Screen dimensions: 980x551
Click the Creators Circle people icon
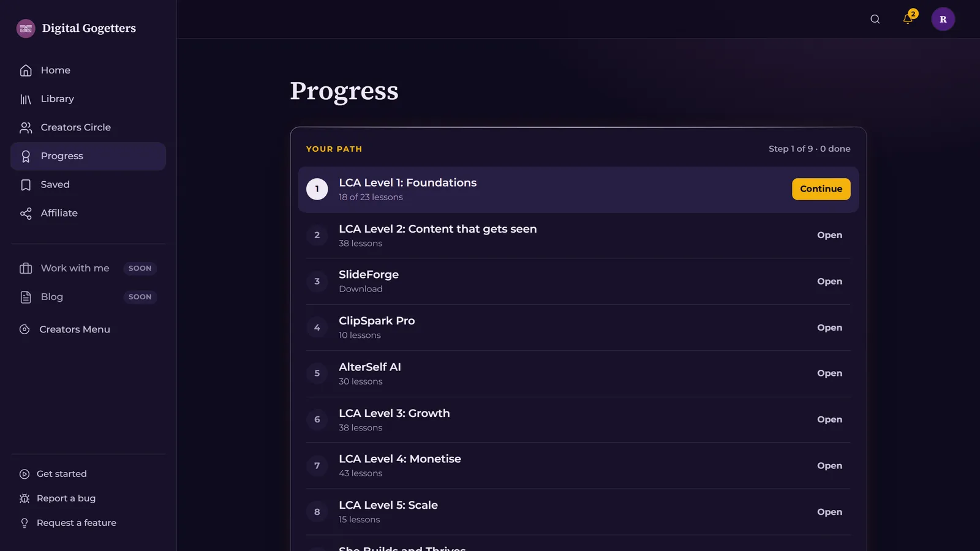pos(26,127)
